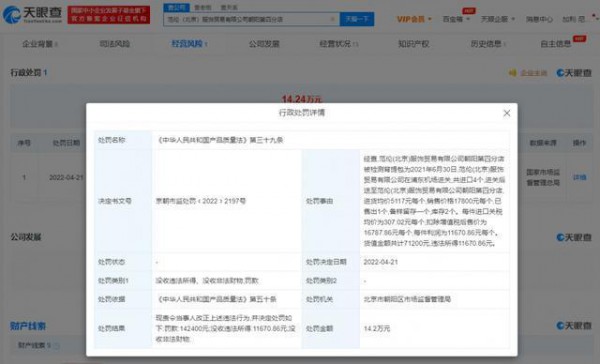The height and width of the screenshot is (364, 600).
Task: Open the 消息中心 link
Action: pyautogui.click(x=539, y=19)
